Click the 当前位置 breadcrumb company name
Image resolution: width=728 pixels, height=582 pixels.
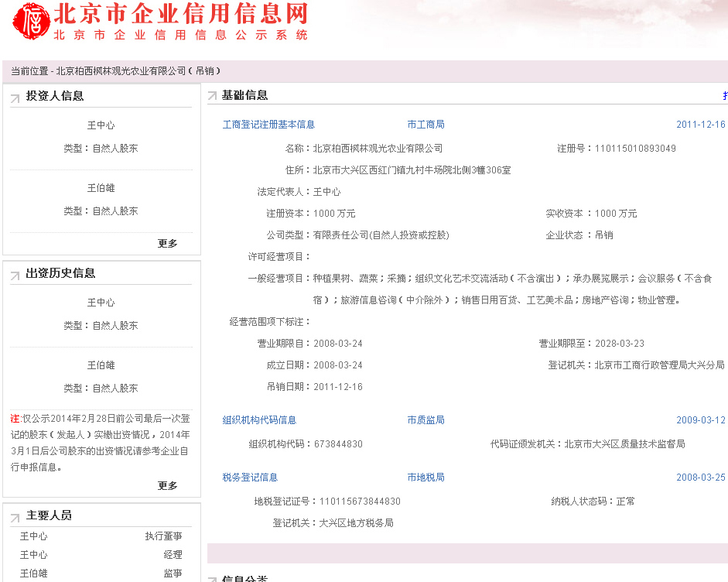tap(138, 71)
